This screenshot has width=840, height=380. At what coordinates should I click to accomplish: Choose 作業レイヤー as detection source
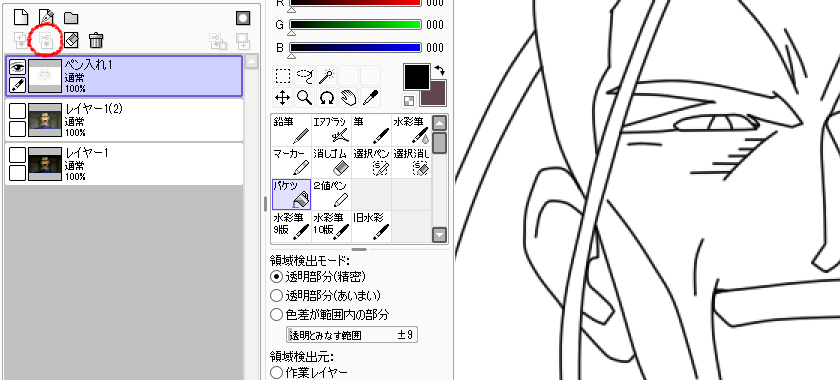[x=276, y=372]
